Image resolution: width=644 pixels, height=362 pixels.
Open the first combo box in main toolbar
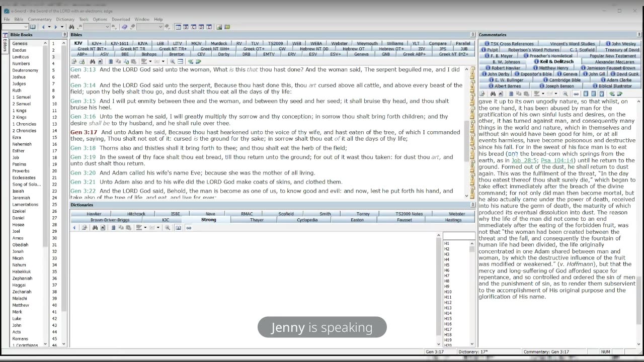15,27
